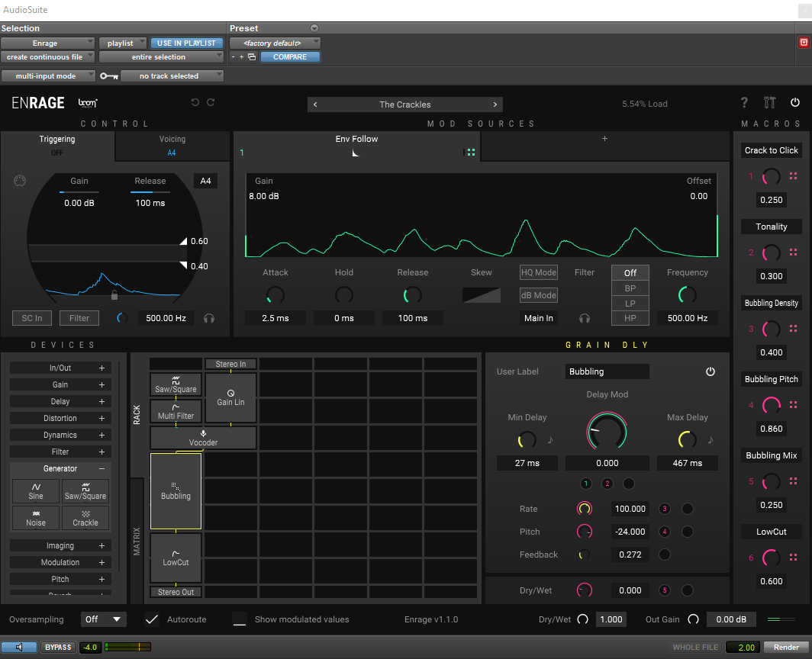This screenshot has height=659, width=812.
Task: Switch to the Voicing tab
Action: [x=172, y=145]
